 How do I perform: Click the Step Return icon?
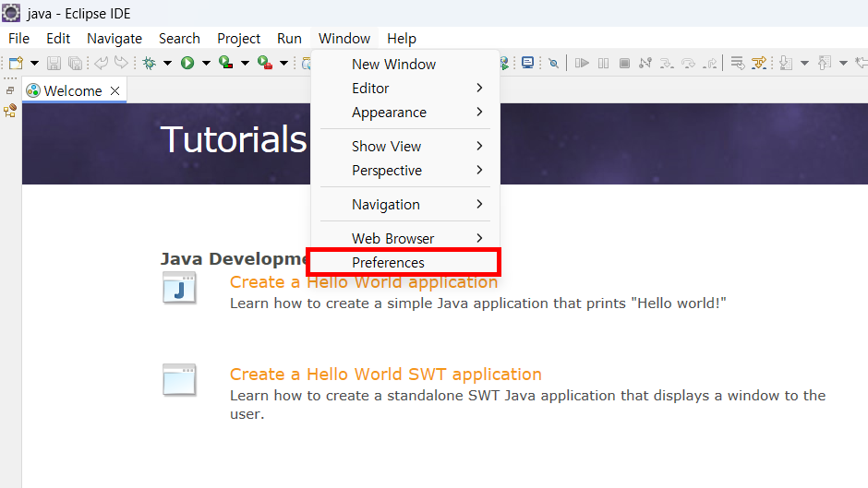710,63
